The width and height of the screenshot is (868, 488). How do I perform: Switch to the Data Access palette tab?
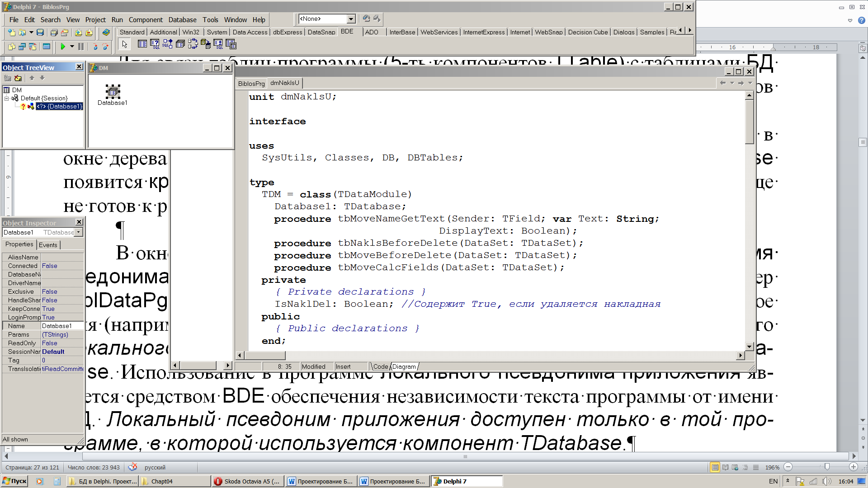[250, 32]
